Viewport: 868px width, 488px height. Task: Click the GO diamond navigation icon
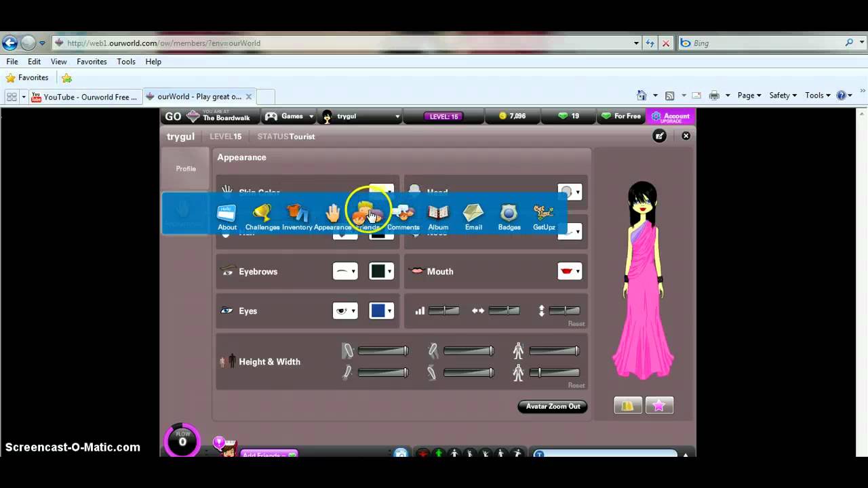(193, 116)
